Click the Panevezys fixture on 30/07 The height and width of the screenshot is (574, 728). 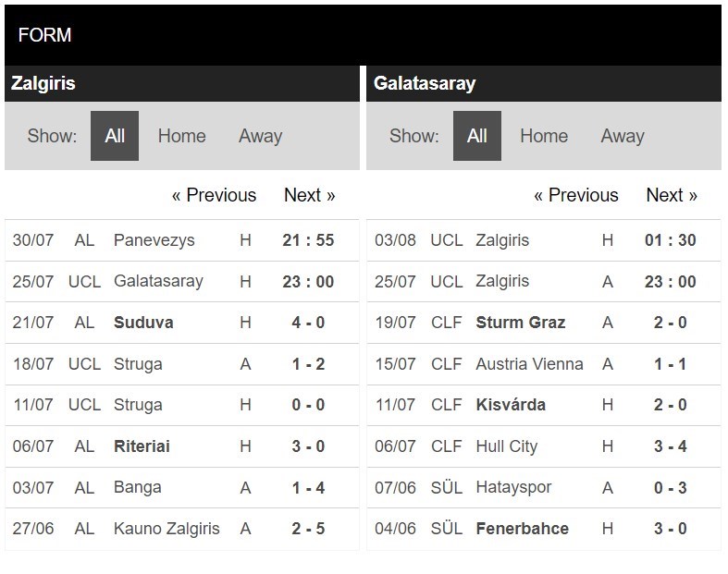click(182, 240)
